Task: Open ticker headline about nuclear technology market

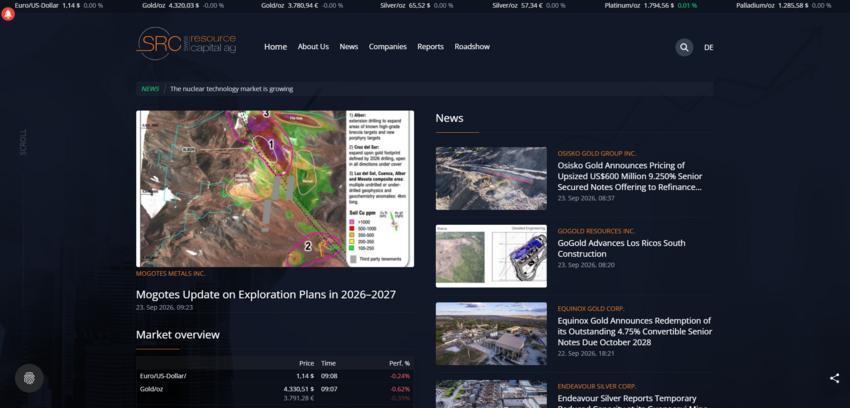Action: [x=231, y=89]
